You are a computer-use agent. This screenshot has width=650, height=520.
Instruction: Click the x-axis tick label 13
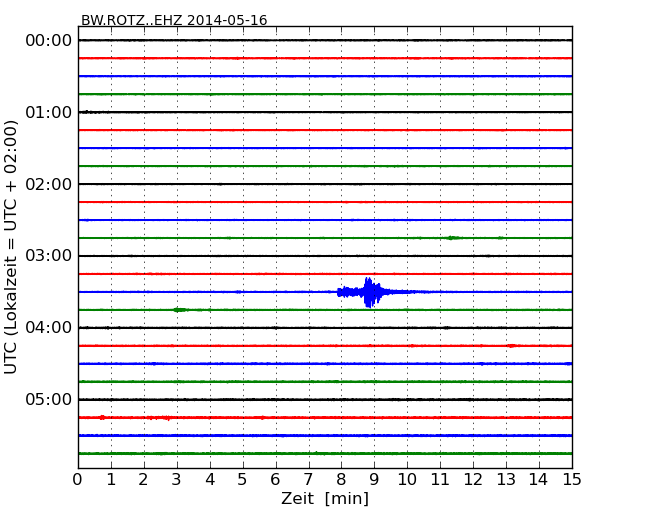[x=506, y=480]
